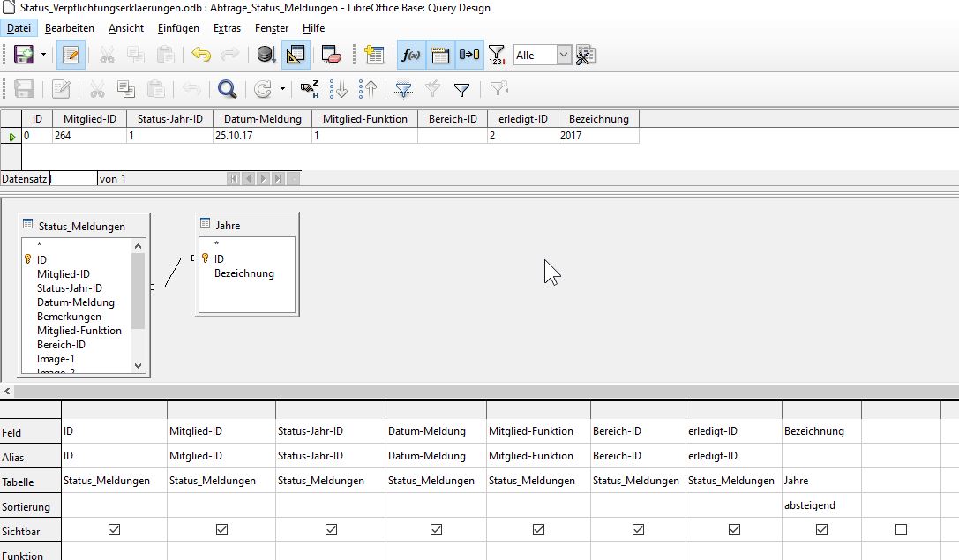959x560 pixels.
Task: Click the Sort Ascending arrow icon
Action: click(x=338, y=89)
